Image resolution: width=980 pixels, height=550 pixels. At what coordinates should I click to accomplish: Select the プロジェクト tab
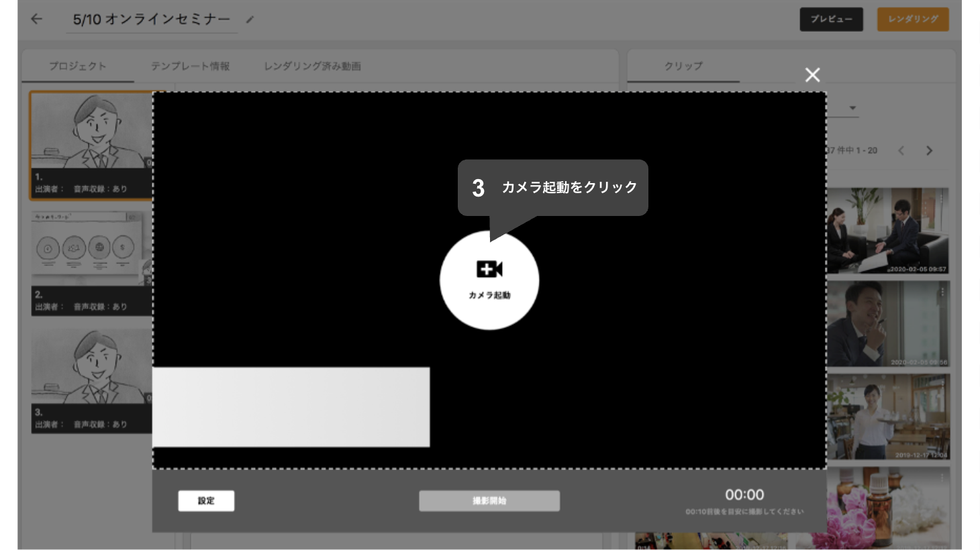[x=77, y=66]
